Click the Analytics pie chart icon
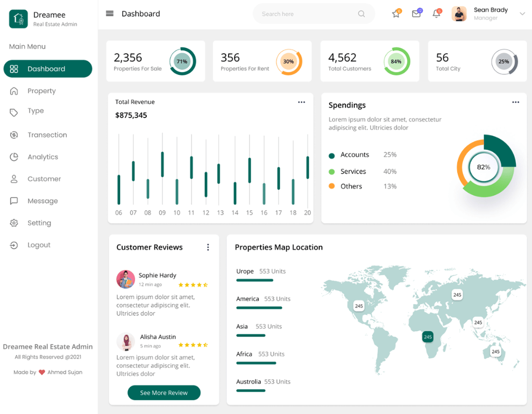 pos(14,157)
